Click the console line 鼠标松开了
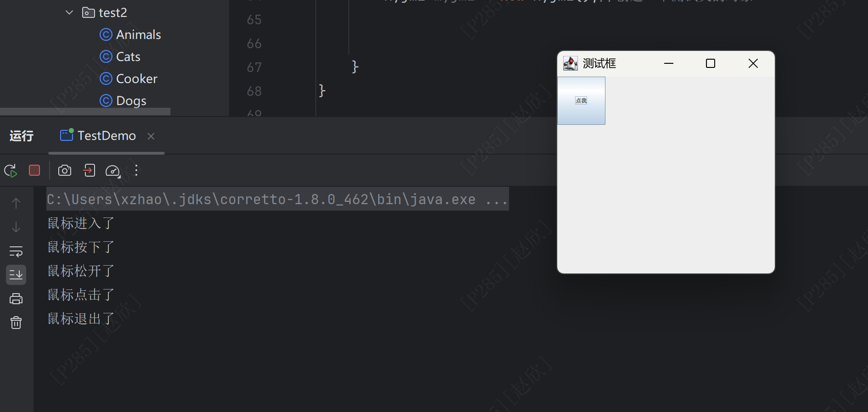Viewport: 868px width, 412px height. point(81,271)
